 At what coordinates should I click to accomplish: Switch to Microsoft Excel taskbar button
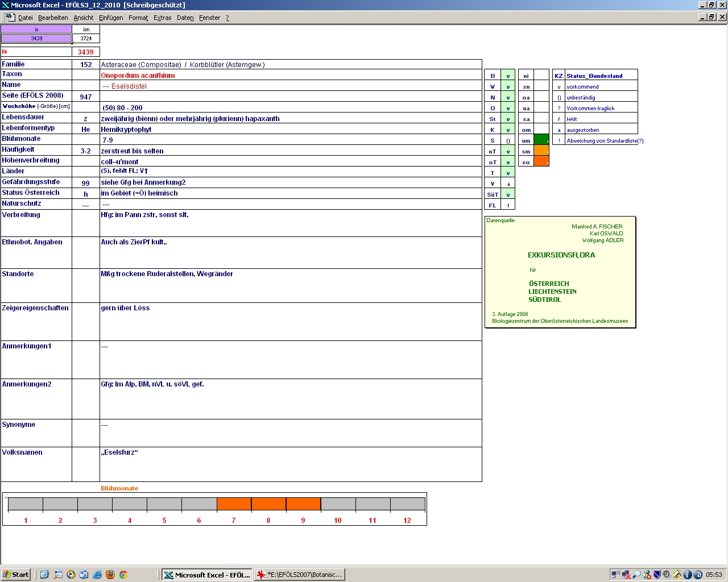point(206,575)
